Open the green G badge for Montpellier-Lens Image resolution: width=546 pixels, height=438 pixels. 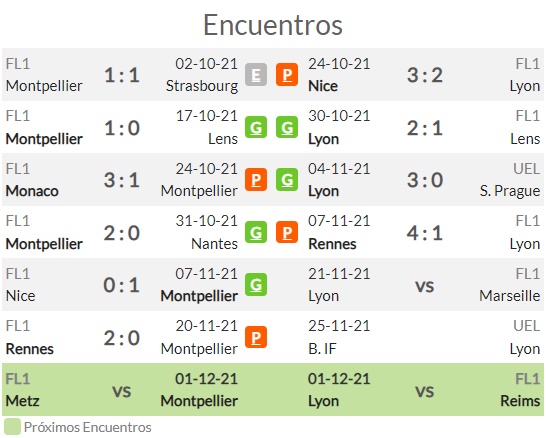256,127
